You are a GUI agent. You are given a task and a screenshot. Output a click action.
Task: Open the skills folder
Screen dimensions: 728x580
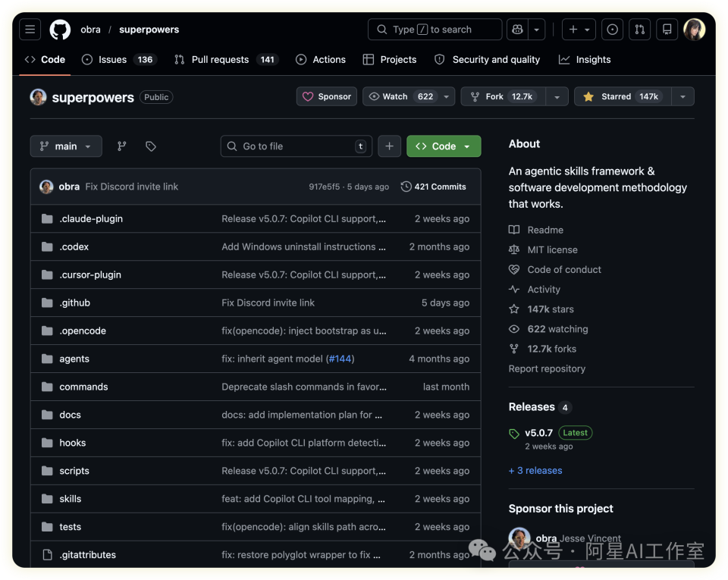pyautogui.click(x=70, y=499)
